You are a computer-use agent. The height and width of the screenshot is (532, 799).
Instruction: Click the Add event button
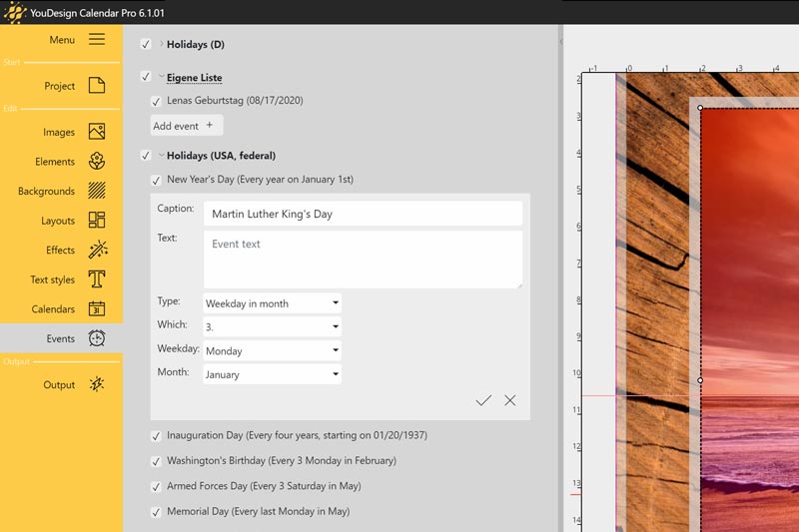[x=187, y=125]
